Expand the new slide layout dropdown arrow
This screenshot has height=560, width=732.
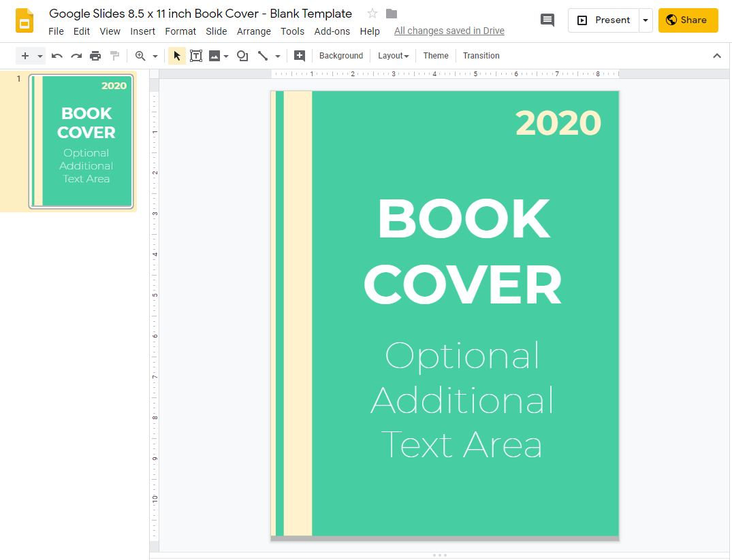point(40,56)
